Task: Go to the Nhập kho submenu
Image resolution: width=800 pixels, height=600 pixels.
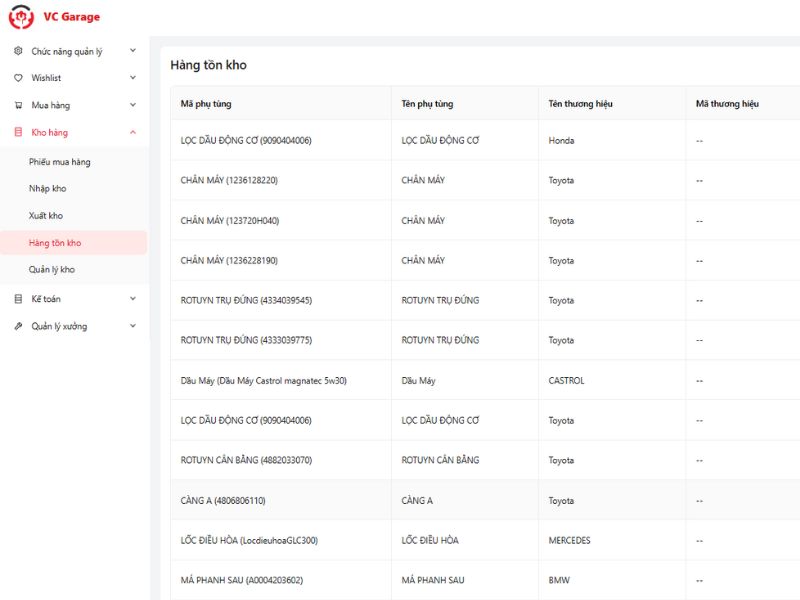Action: pos(48,189)
